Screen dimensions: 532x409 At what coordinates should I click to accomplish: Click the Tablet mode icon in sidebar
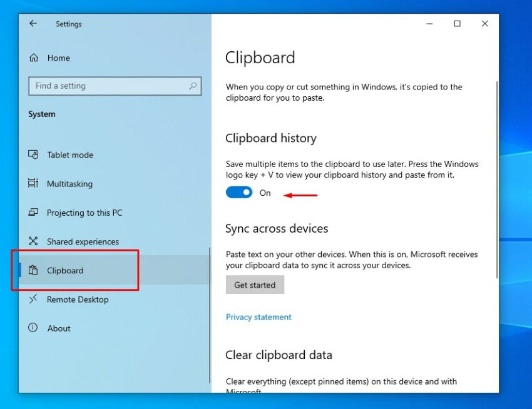point(34,154)
